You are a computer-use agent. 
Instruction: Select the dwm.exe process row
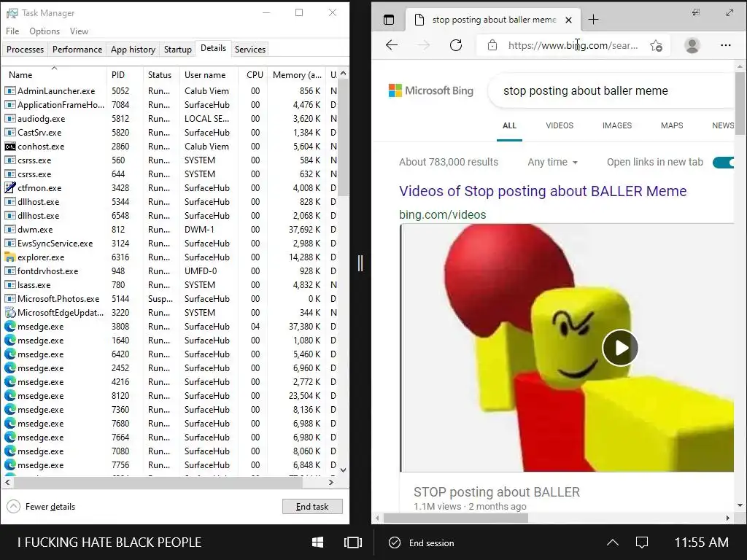(171, 230)
